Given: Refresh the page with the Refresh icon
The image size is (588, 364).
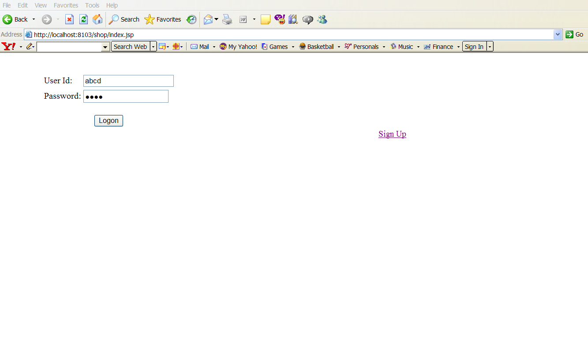Looking at the screenshot, I should click(x=83, y=19).
